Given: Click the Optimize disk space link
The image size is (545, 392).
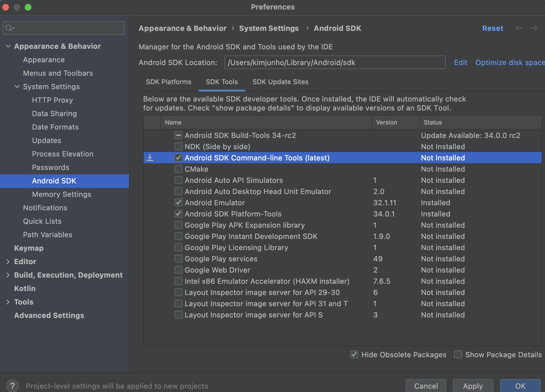Looking at the screenshot, I should (510, 63).
